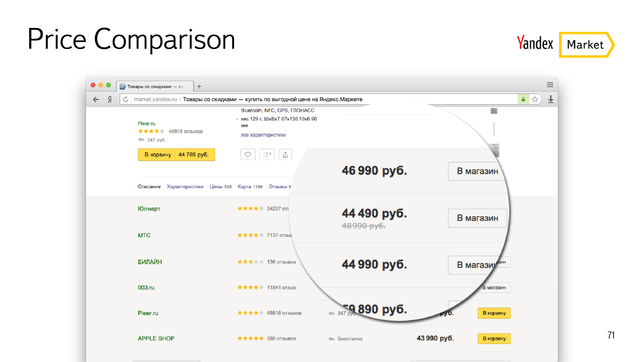The image size is (644, 362).
Task: Open the Yandex Я home icon
Action: pyautogui.click(x=110, y=99)
